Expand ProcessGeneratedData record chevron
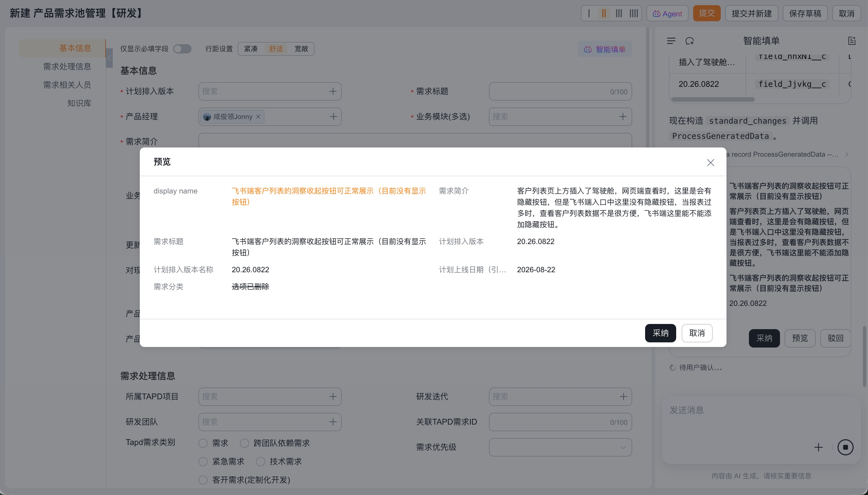Viewport: 868px width, 495px height. (847, 154)
